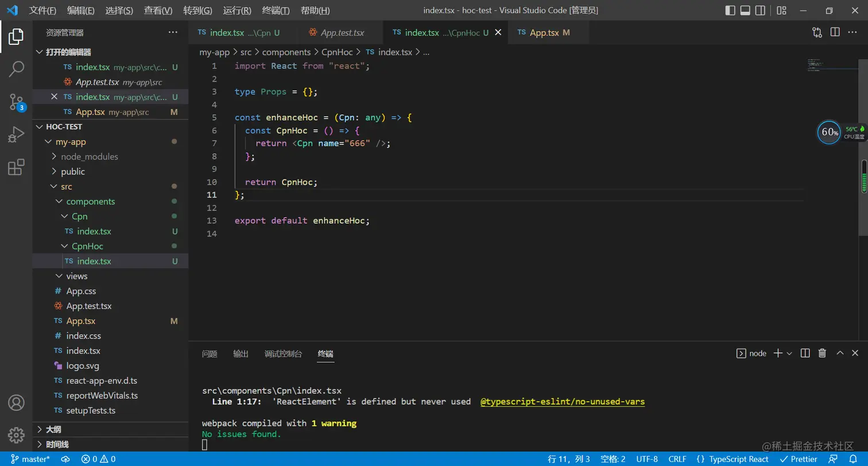Open the 文件(F) menu
The width and height of the screenshot is (868, 466).
tap(43, 10)
